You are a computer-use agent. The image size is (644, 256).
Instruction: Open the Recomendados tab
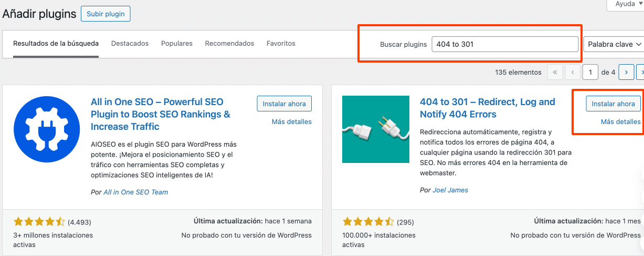coord(229,44)
